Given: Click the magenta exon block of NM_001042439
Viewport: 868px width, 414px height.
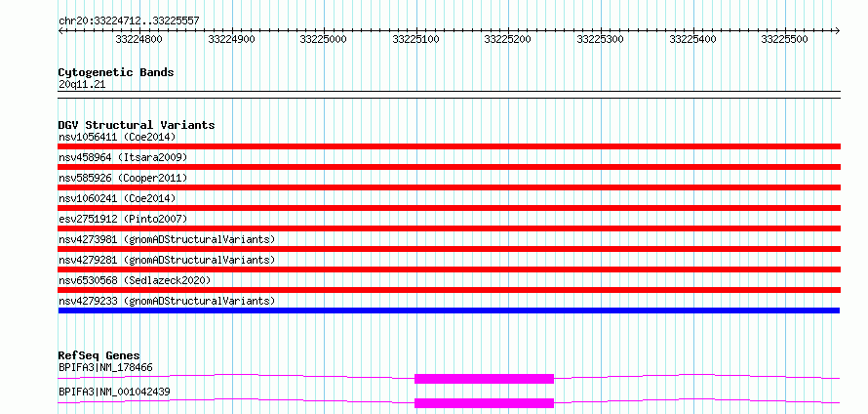Looking at the screenshot, I should coord(485,403).
